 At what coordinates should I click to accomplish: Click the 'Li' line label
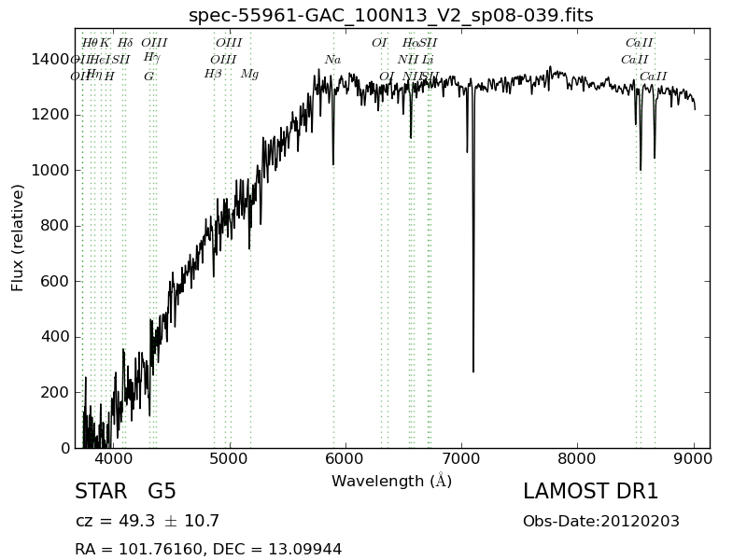428,60
